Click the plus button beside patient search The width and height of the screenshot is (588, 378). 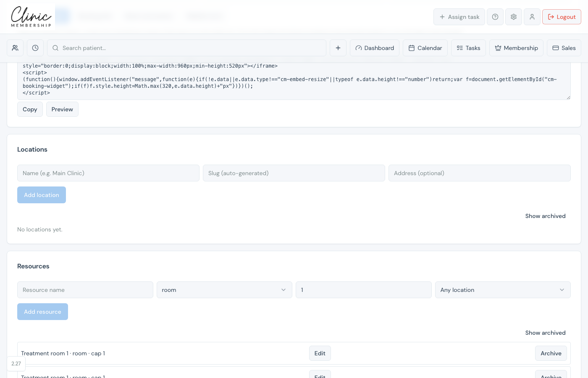338,48
